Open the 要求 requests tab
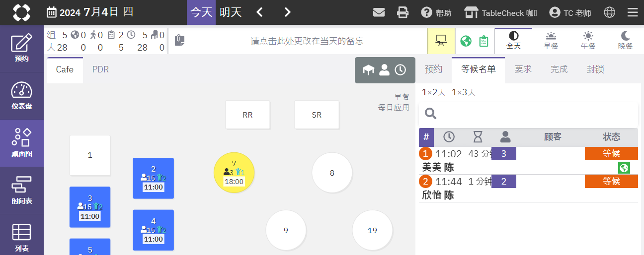 523,70
